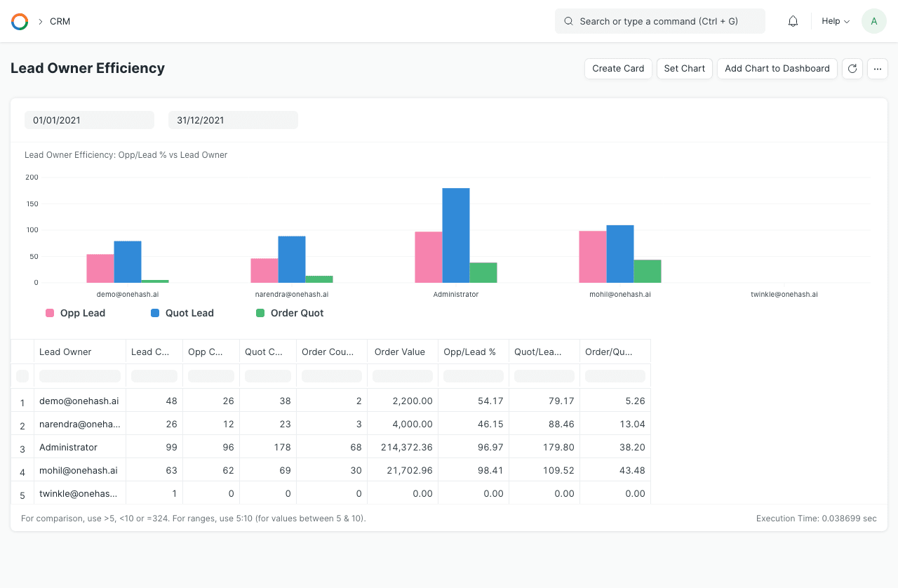Viewport: 898px width, 588px height.
Task: Refresh the report with reload icon
Action: pyautogui.click(x=852, y=69)
